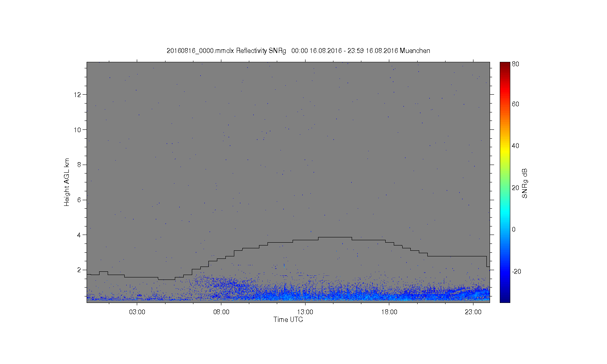Screen dimensions: 607x364
Task: Click the colorbar value -20
Action: click(x=516, y=272)
